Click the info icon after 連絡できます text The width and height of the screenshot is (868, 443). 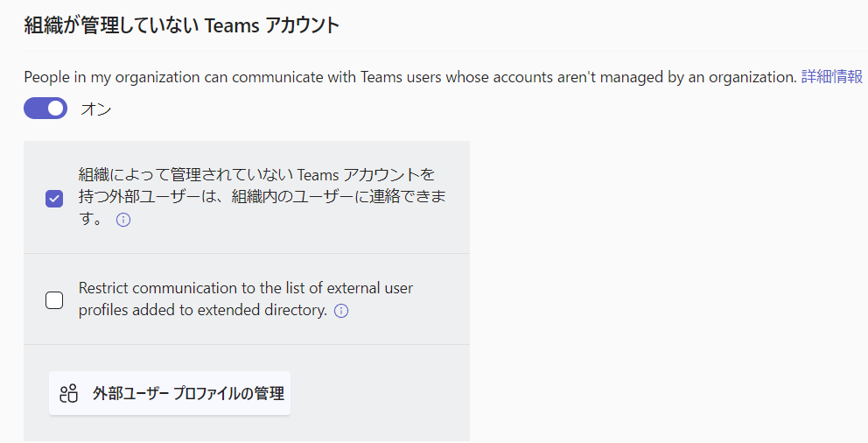[123, 220]
